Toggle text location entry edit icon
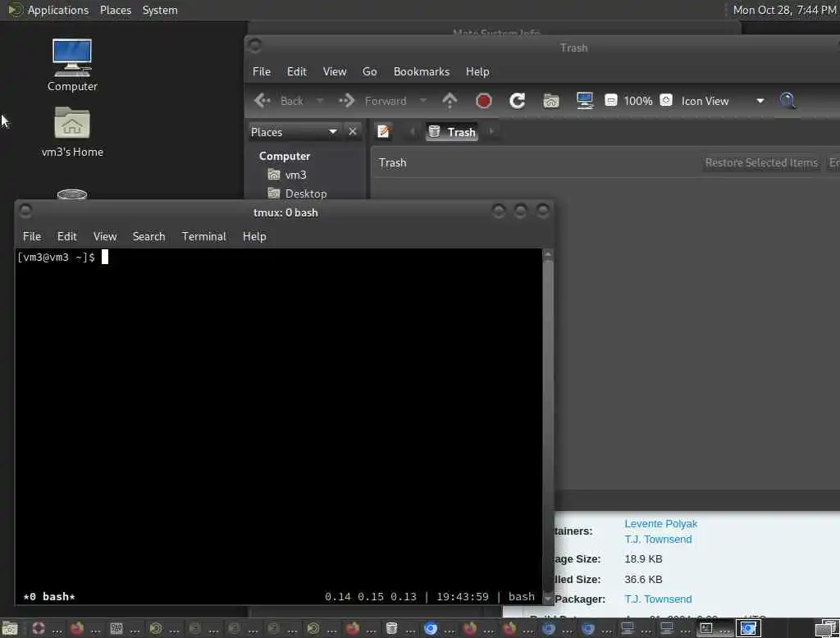The height and width of the screenshot is (638, 840). 384,132
